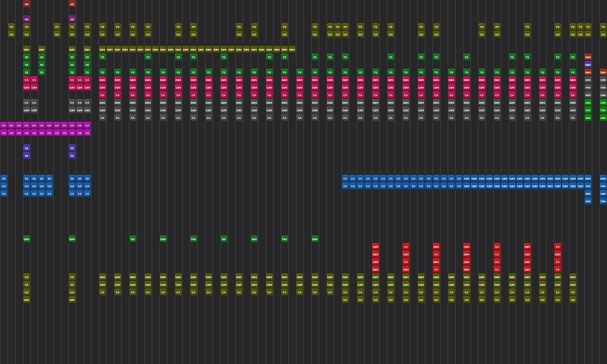607x364 pixels.
Task: Select the leftmost dark red A3 note
Action: [x=27, y=4]
